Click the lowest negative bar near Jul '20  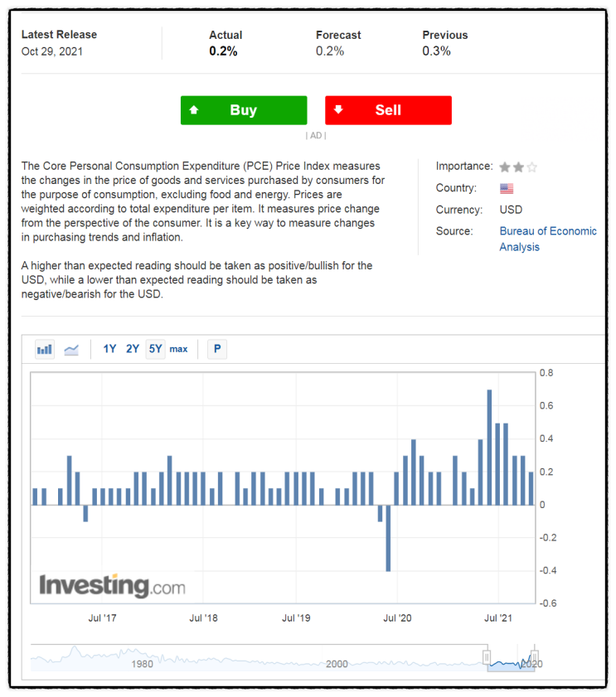388,537
